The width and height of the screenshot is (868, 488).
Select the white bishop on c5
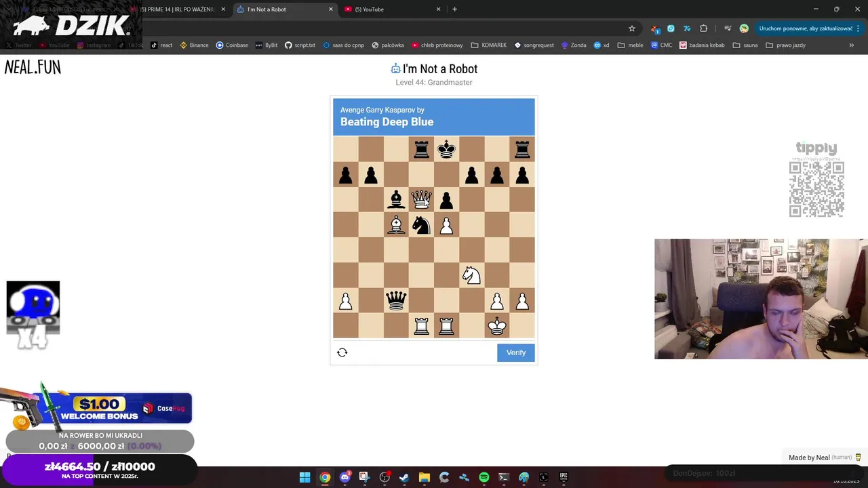pyautogui.click(x=396, y=224)
